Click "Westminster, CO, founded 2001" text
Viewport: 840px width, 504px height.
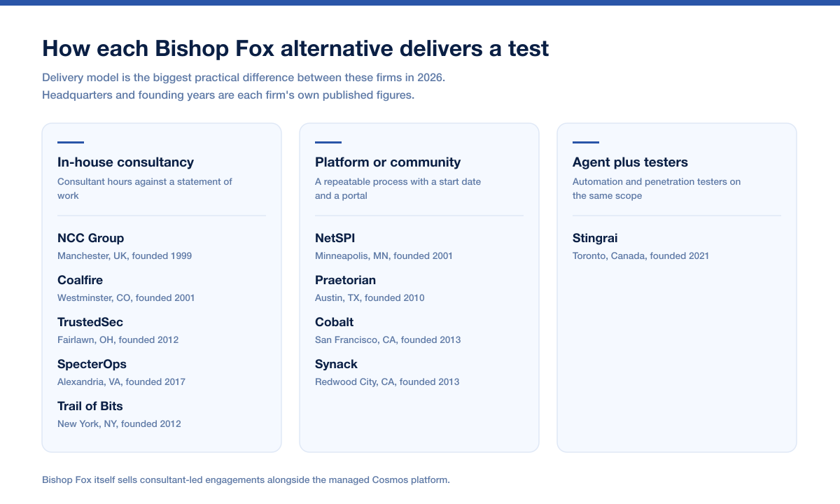coord(126,298)
